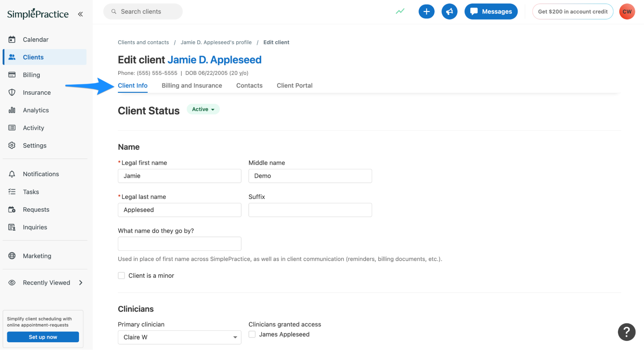This screenshot has height=350, width=644.
Task: Click the Legal last name field
Action: pyautogui.click(x=179, y=210)
